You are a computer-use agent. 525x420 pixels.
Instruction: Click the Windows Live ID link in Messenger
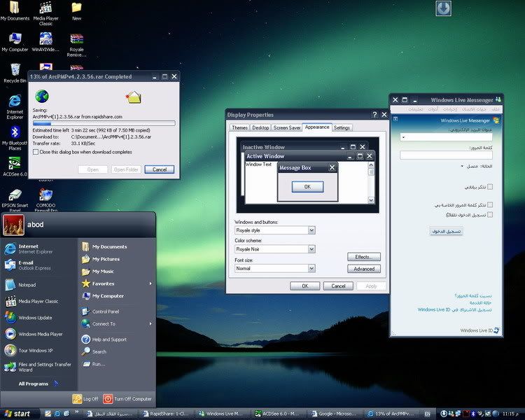pos(479,330)
